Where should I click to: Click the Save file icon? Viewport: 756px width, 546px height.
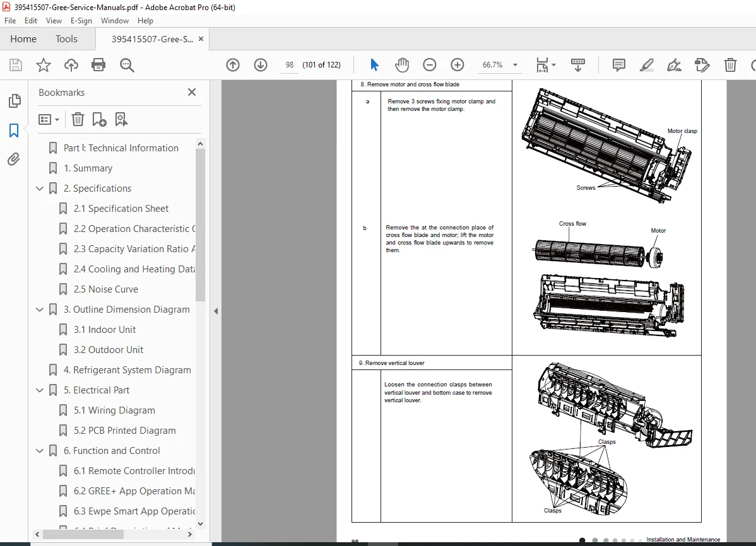[x=16, y=65]
